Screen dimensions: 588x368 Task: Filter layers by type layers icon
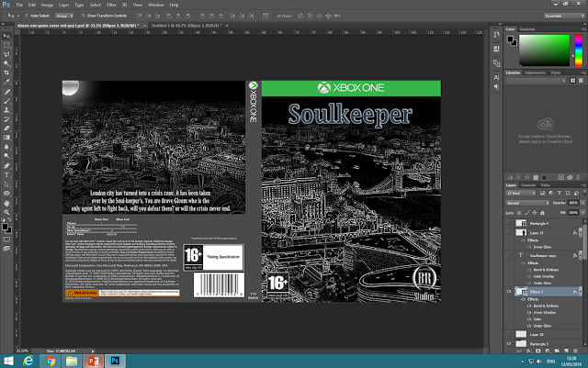[x=560, y=193]
